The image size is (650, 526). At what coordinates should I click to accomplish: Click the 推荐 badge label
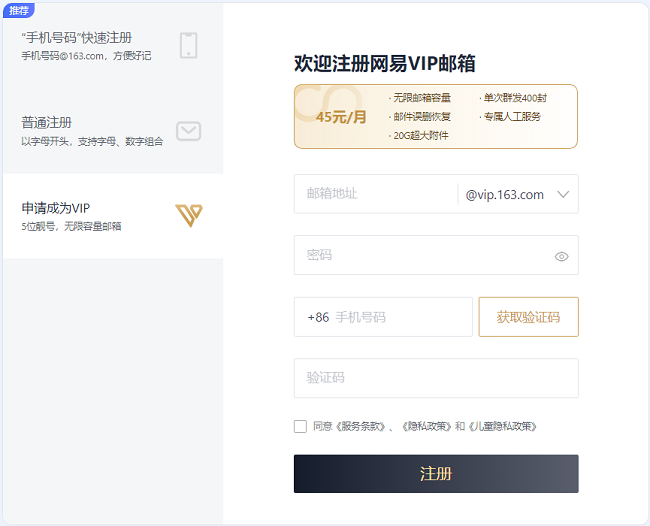(x=19, y=10)
